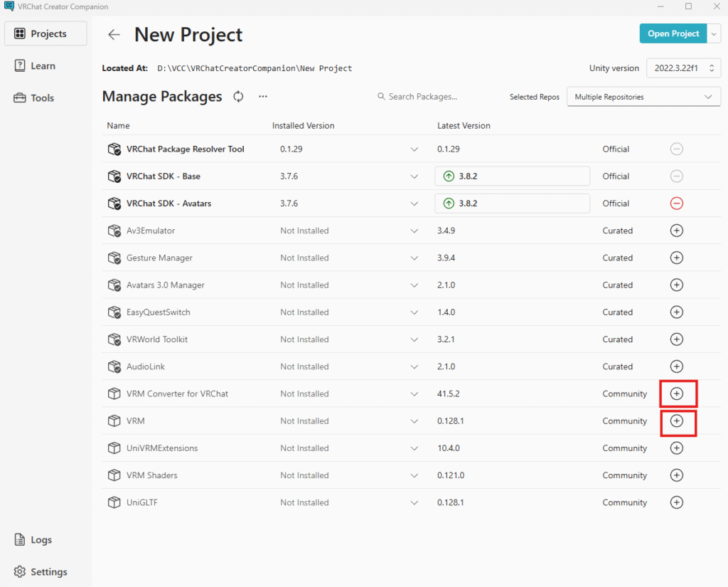
Task: Open the Selected Repos dropdown
Action: 643,97
